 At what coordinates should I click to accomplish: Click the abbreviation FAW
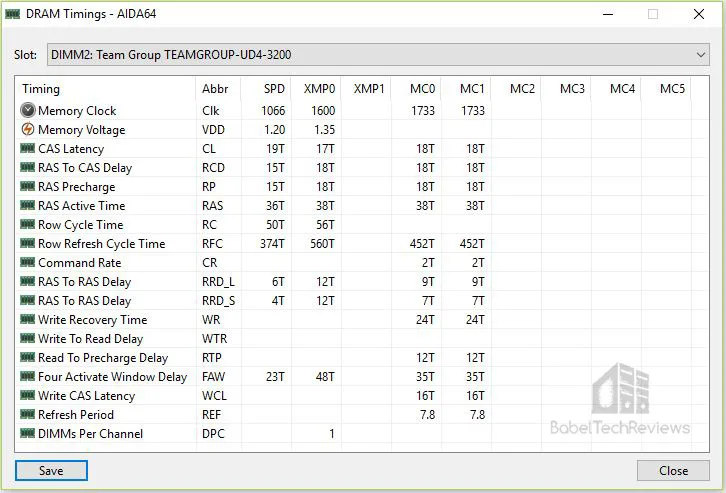[x=213, y=376]
